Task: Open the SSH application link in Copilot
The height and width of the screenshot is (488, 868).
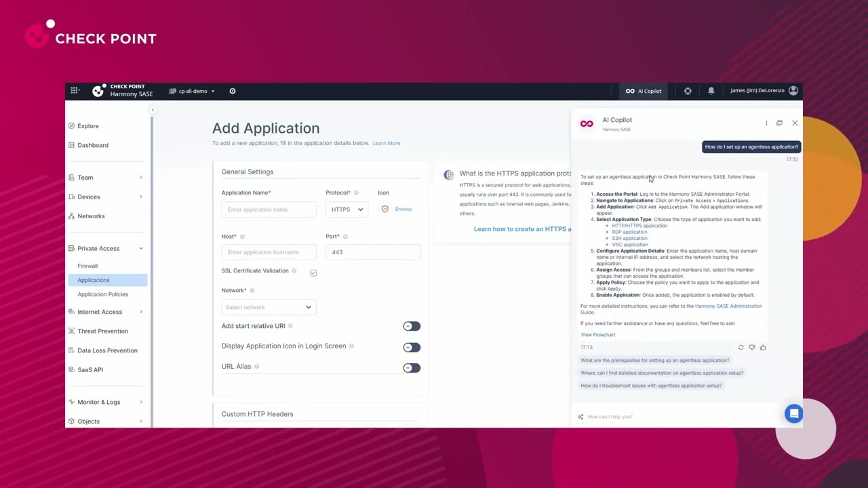Action: (x=629, y=238)
